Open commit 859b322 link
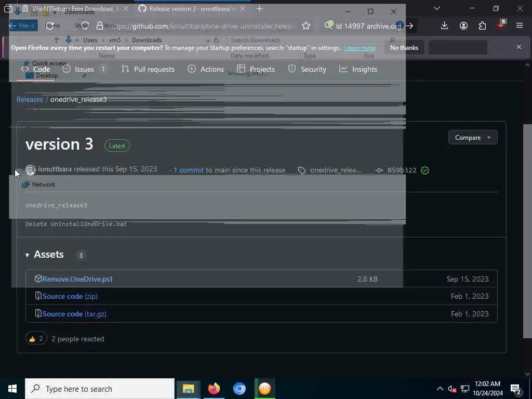 pyautogui.click(x=402, y=170)
